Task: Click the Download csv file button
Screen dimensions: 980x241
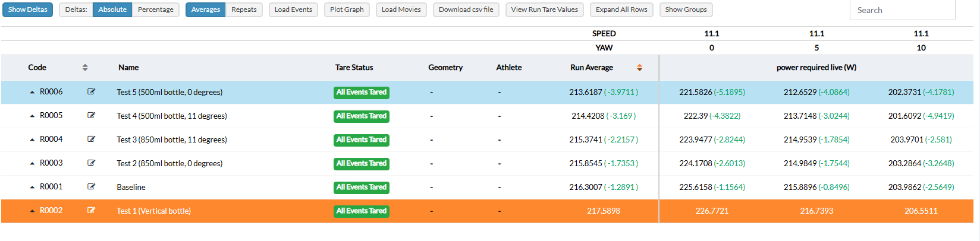Action: click(466, 9)
